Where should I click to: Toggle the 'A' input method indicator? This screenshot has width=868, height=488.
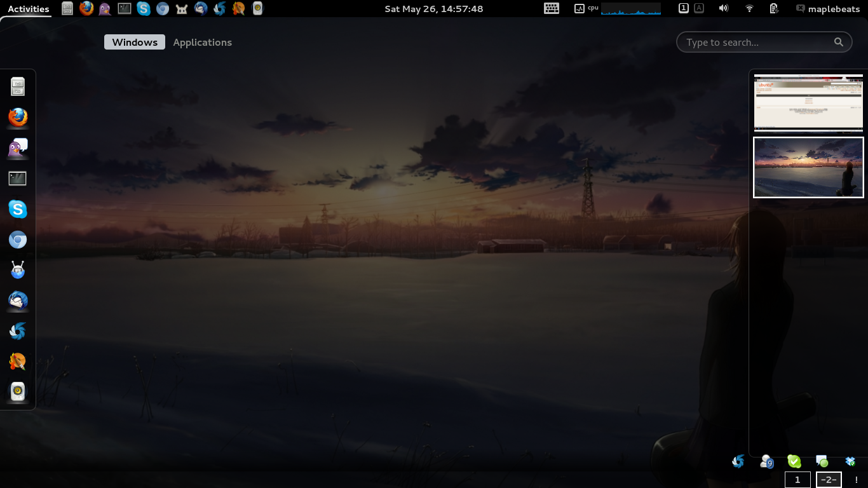click(699, 8)
